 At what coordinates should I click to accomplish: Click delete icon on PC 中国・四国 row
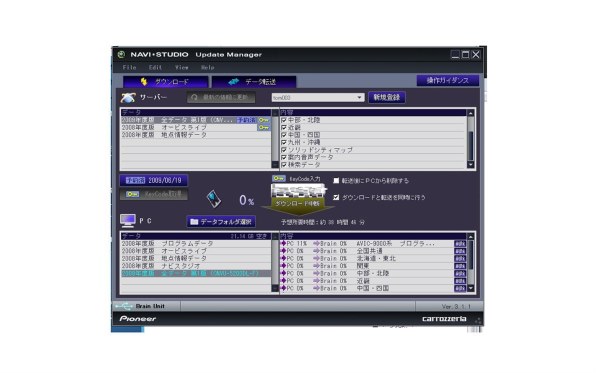point(460,288)
